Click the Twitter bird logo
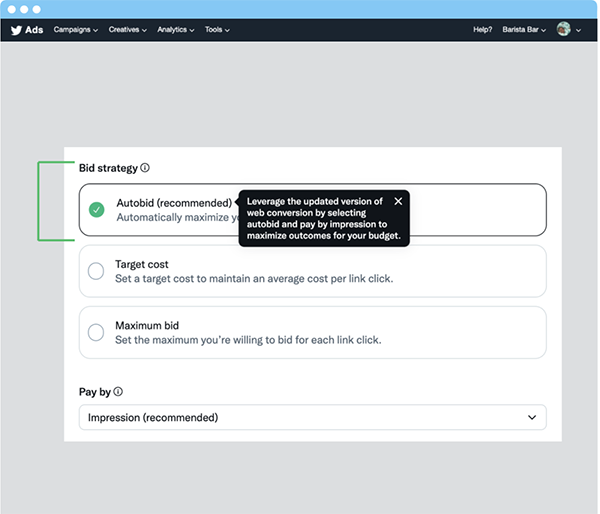This screenshot has height=514, width=600. tap(16, 30)
